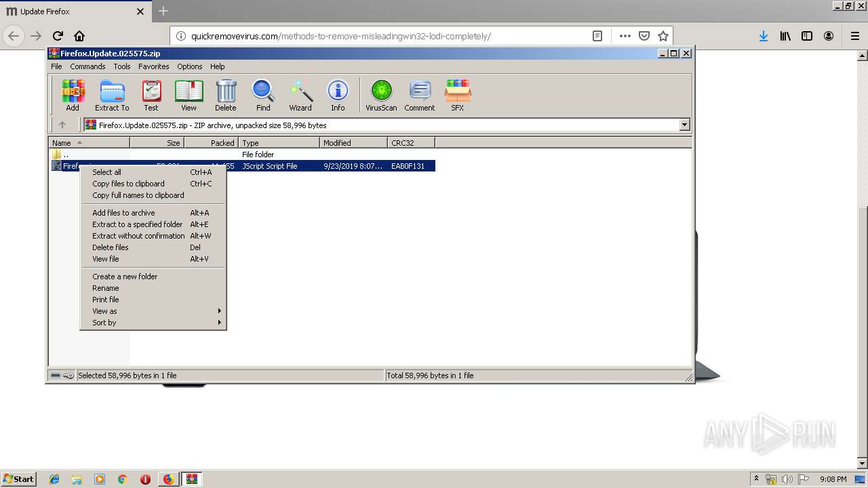868x488 pixels.
Task: Sort by the Type column header
Action: 279,143
